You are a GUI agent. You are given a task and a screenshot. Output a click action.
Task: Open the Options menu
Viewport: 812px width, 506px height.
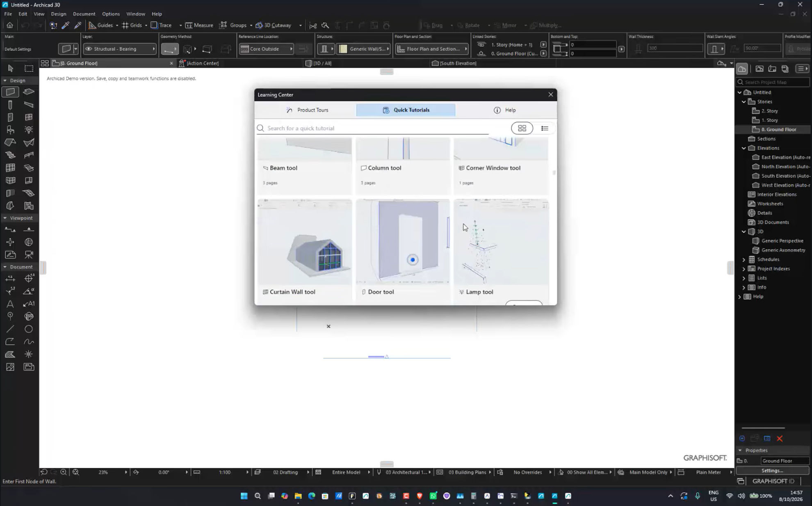[x=111, y=14]
